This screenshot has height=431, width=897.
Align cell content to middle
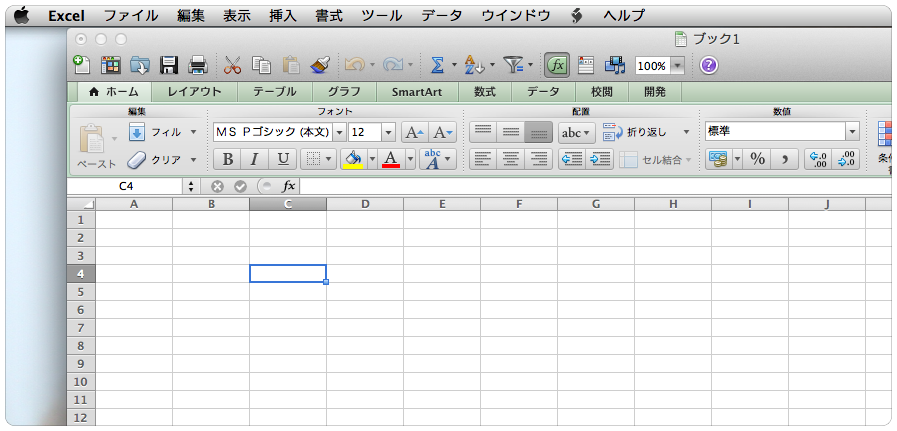(x=511, y=132)
